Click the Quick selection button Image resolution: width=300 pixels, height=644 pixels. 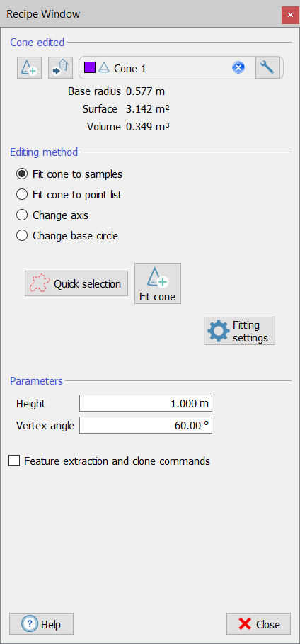(x=76, y=283)
